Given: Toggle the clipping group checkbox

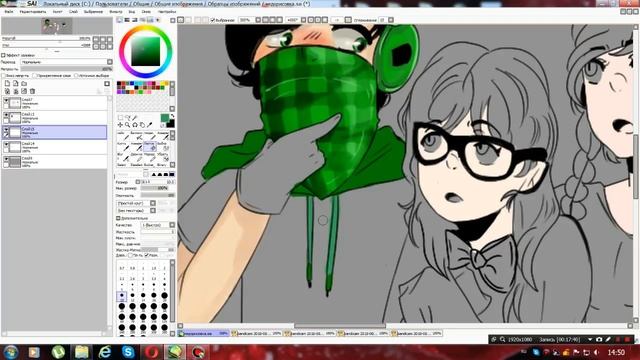Looking at the screenshot, I should click(x=35, y=76).
